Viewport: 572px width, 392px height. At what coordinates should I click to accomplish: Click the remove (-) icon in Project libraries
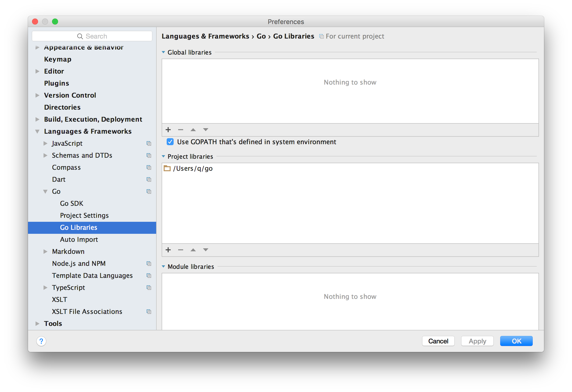[x=180, y=250]
